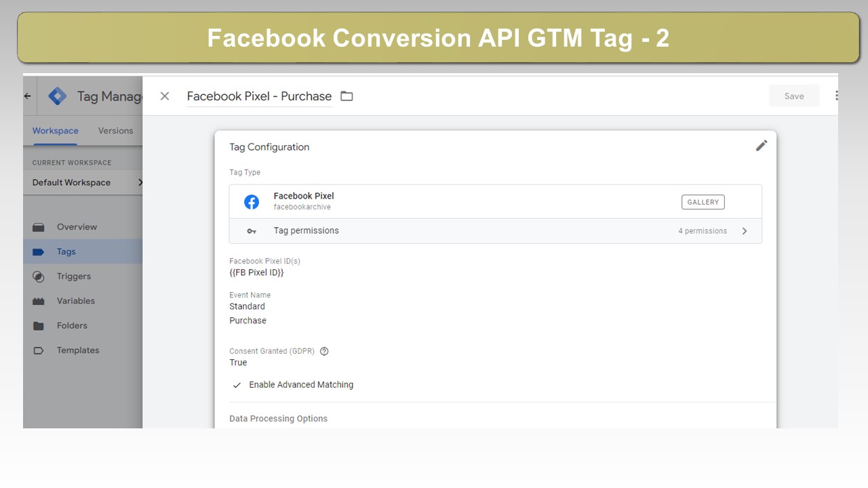The height and width of the screenshot is (488, 868).
Task: Click the Consent Granted value True
Action: pos(238,363)
